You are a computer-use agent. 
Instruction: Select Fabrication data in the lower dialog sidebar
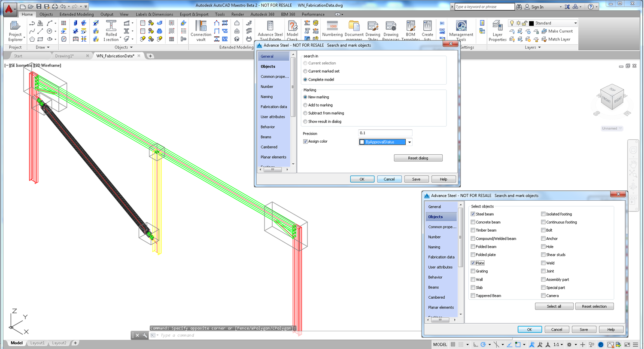[x=441, y=257]
